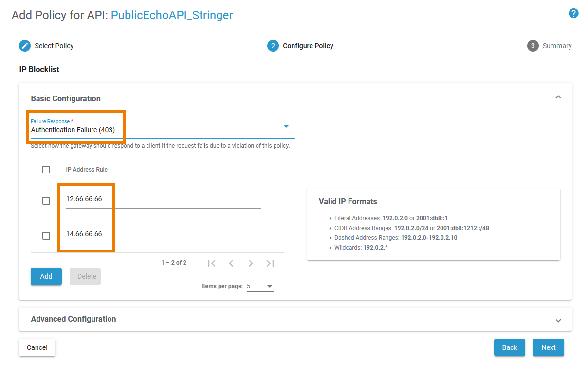Click the Select Policy pencil step icon
This screenshot has height=366, width=588.
[25, 46]
